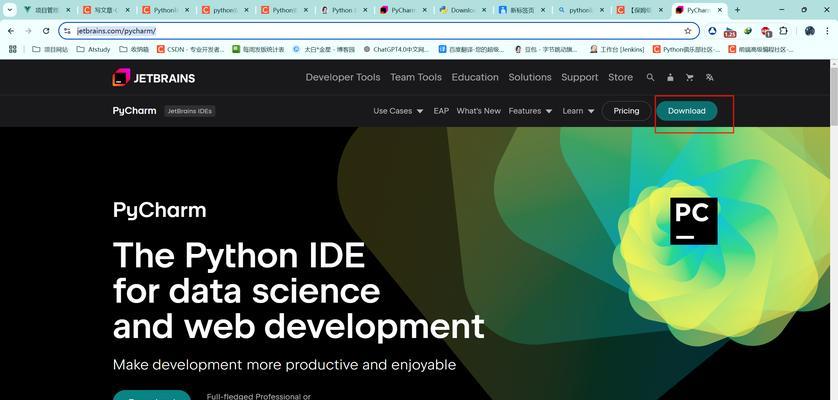838x400 pixels.
Task: Click the browser forward arrow
Action: [28, 31]
